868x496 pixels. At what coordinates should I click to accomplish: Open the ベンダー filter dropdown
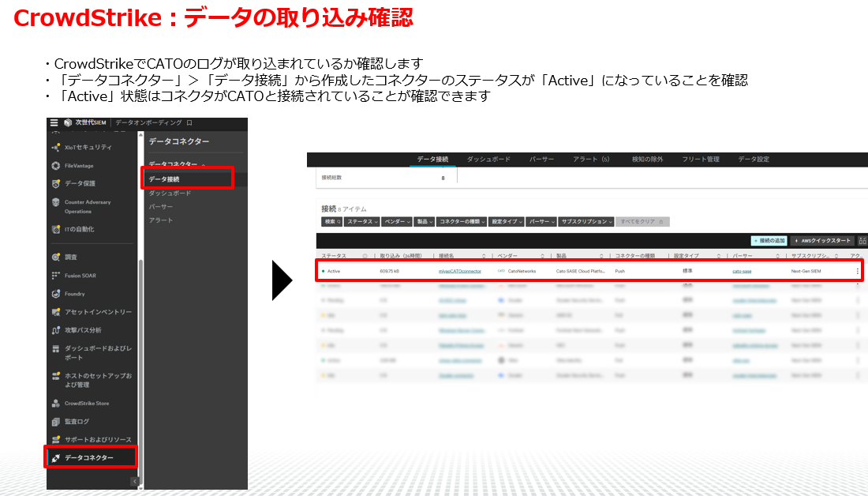pos(397,222)
